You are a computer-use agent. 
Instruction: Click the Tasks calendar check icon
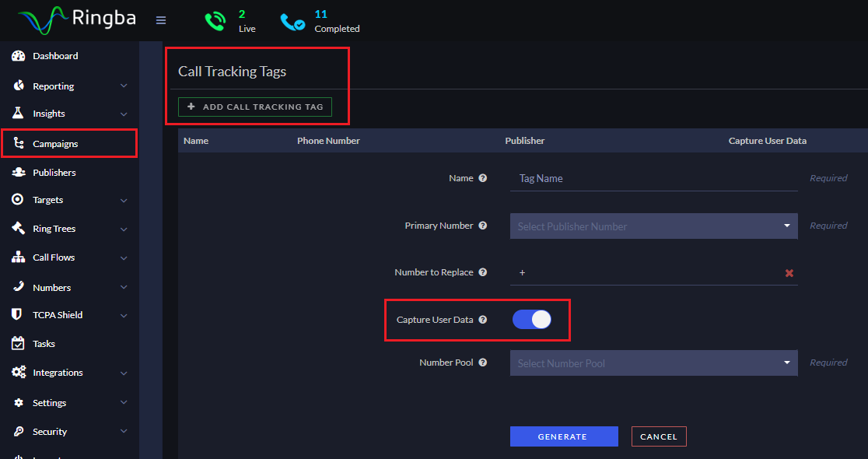point(18,343)
